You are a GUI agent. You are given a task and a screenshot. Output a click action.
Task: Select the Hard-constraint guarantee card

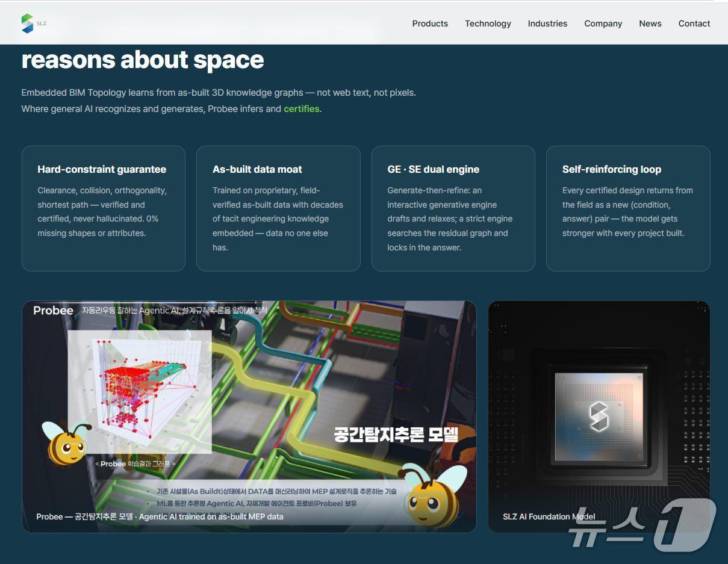click(104, 208)
